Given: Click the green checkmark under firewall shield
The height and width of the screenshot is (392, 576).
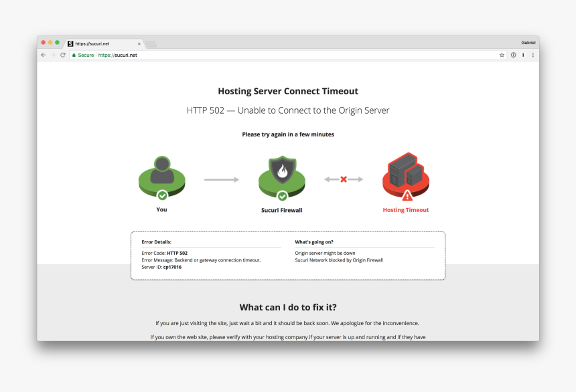Looking at the screenshot, I should (282, 196).
